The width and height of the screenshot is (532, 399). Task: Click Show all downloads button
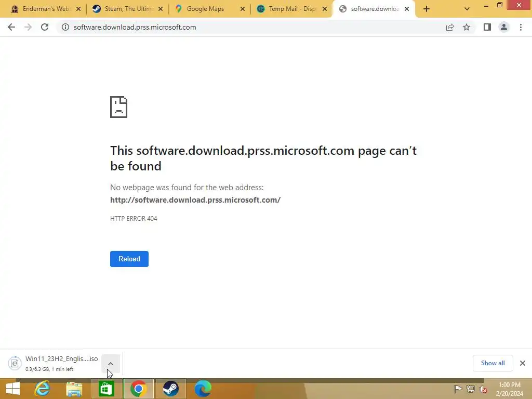point(493,363)
